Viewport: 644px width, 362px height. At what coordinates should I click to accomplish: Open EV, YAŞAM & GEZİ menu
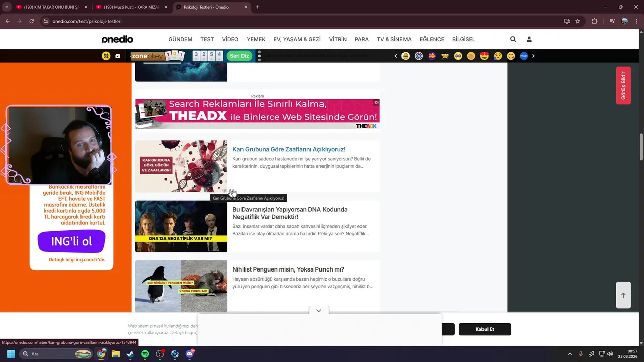click(297, 39)
